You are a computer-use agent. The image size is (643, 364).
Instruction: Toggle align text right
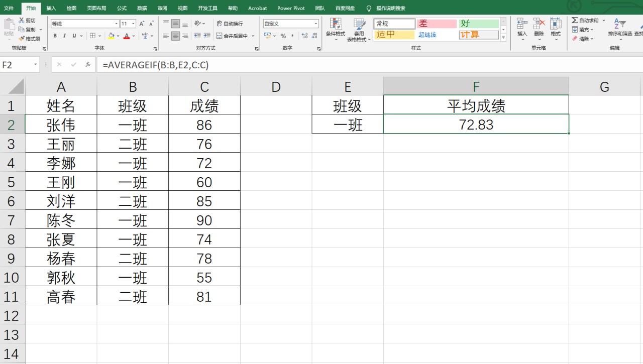coord(185,36)
